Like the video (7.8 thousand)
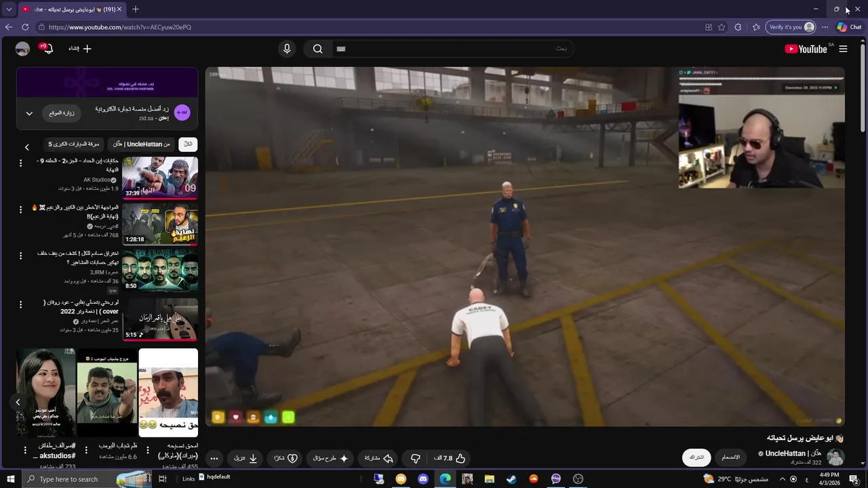Viewport: 868px width, 488px height. click(450, 458)
